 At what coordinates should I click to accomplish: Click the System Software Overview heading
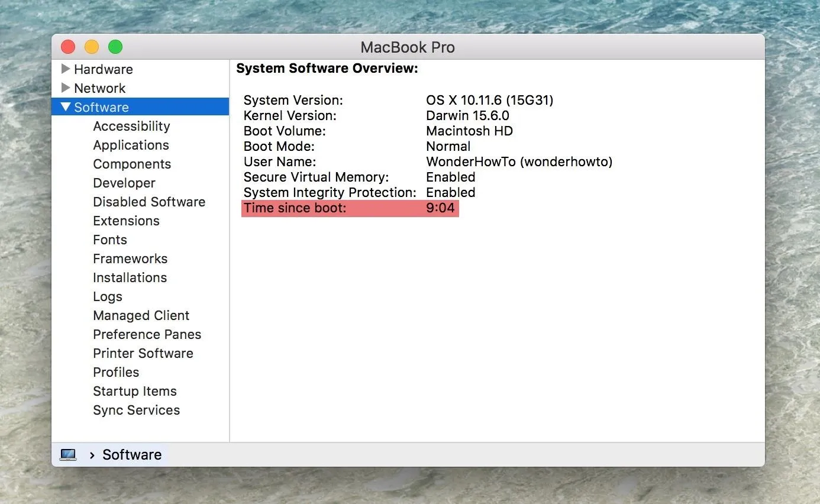point(327,69)
